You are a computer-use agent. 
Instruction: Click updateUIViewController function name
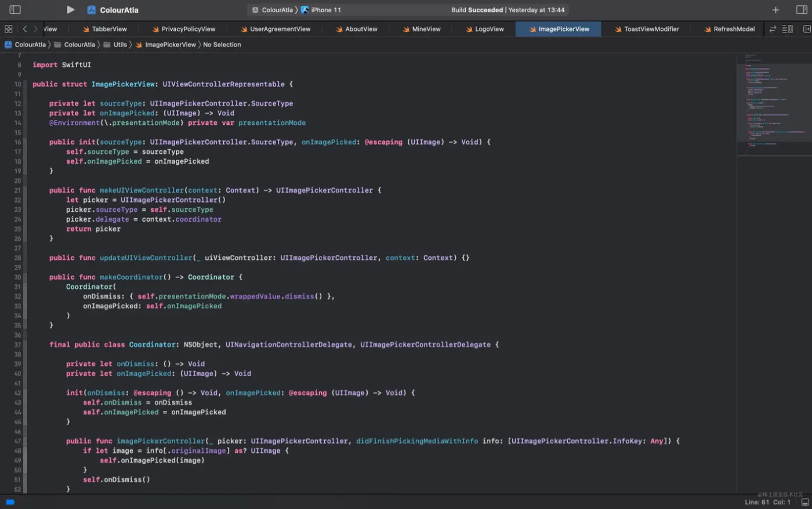(146, 258)
